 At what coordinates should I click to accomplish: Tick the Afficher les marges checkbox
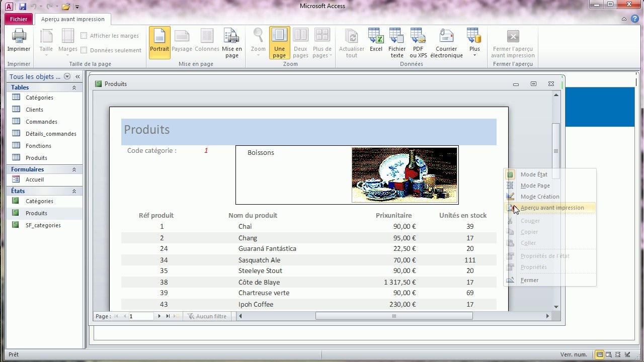tap(84, 36)
